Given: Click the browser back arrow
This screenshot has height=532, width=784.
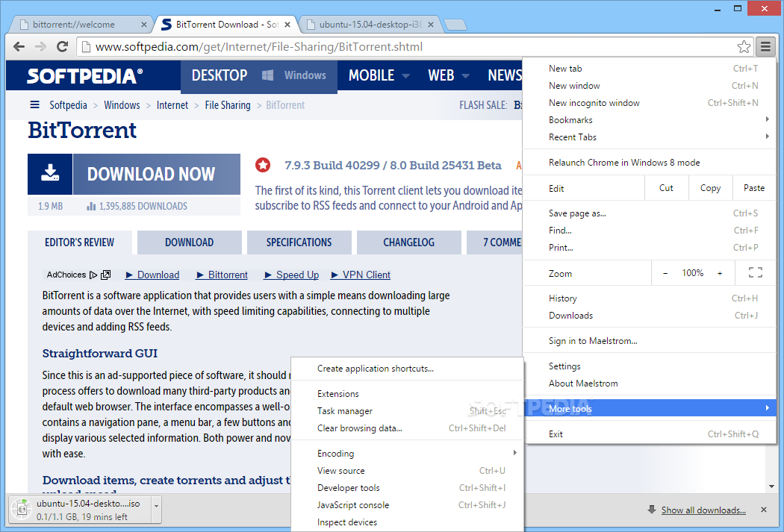Looking at the screenshot, I should [x=19, y=46].
